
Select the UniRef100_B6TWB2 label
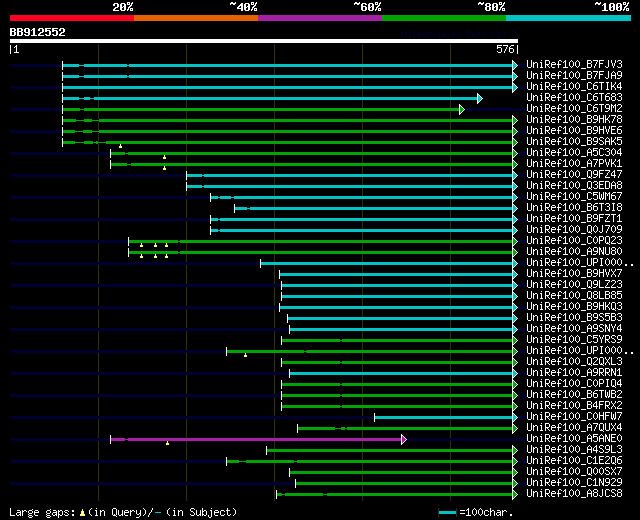pyautogui.click(x=574, y=395)
